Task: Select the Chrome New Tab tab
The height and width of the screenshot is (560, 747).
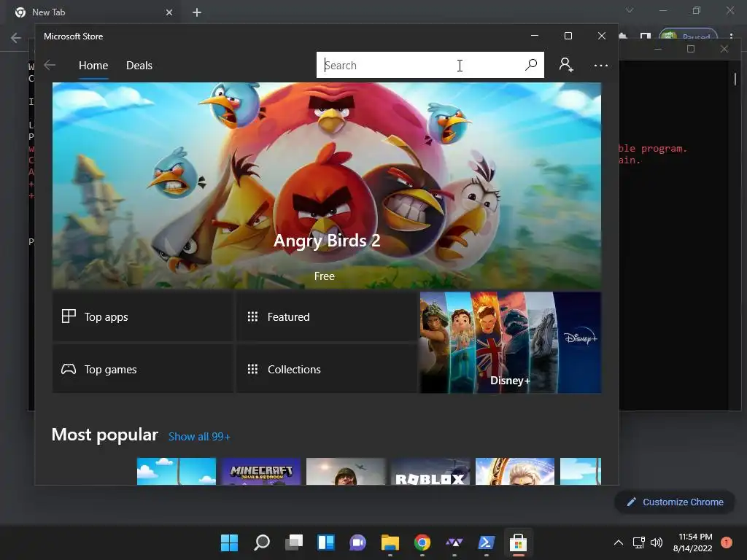Action: 93,12
